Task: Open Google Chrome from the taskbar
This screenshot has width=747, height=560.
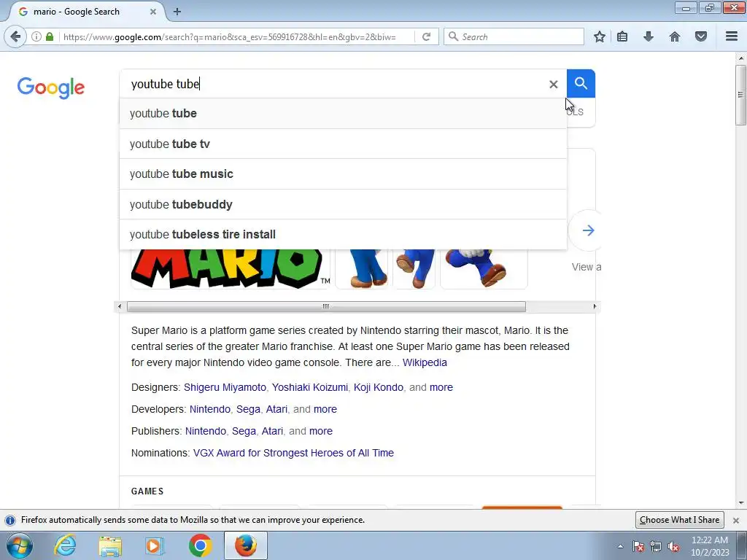Action: point(200,545)
